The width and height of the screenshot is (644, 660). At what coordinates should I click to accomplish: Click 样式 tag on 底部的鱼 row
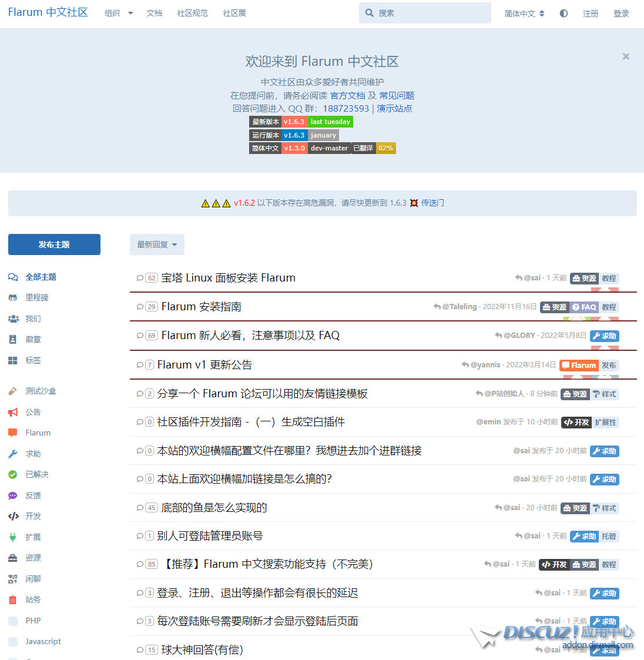coord(605,508)
